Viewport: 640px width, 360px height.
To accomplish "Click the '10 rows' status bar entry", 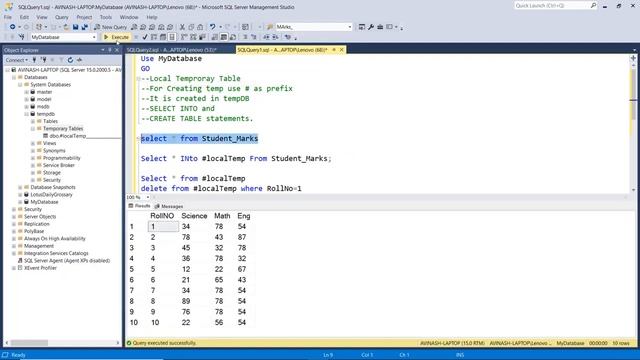I will pos(621,343).
